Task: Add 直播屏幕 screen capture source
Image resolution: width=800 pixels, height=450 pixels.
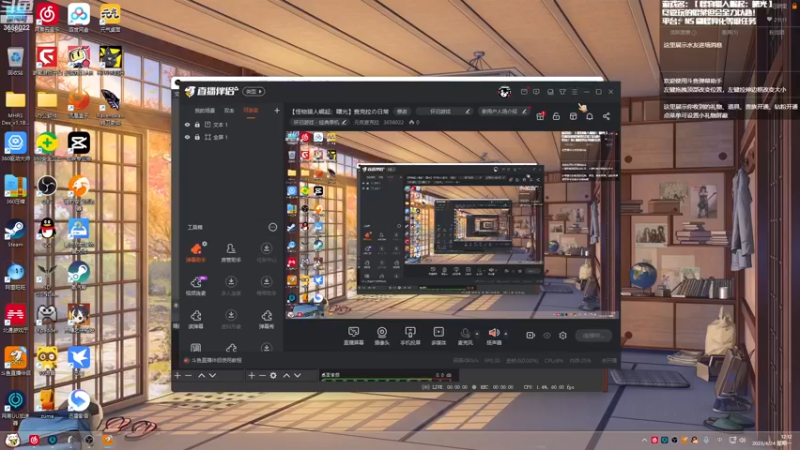Action: (354, 336)
